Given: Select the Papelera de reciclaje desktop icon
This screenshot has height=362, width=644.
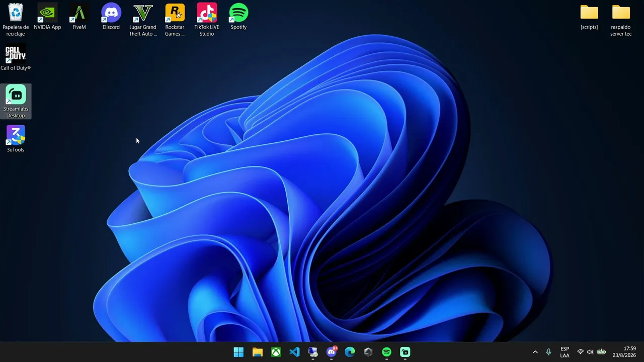Looking at the screenshot, I should coord(16,20).
